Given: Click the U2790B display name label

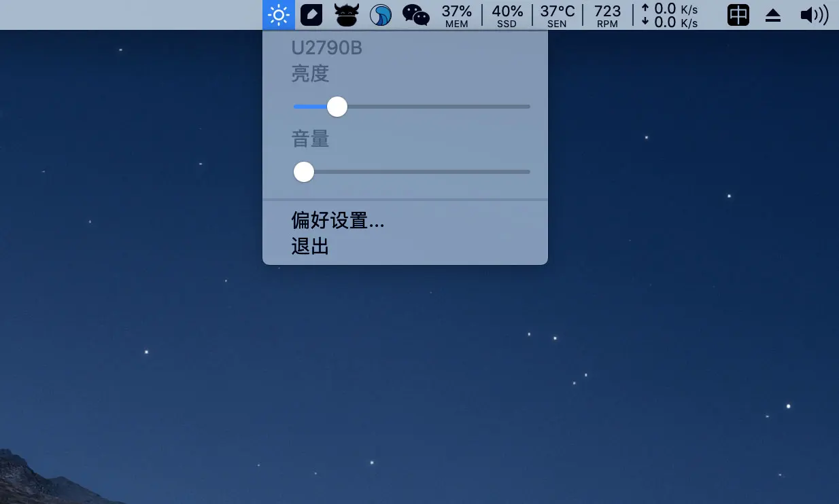Looking at the screenshot, I should pyautogui.click(x=326, y=49).
